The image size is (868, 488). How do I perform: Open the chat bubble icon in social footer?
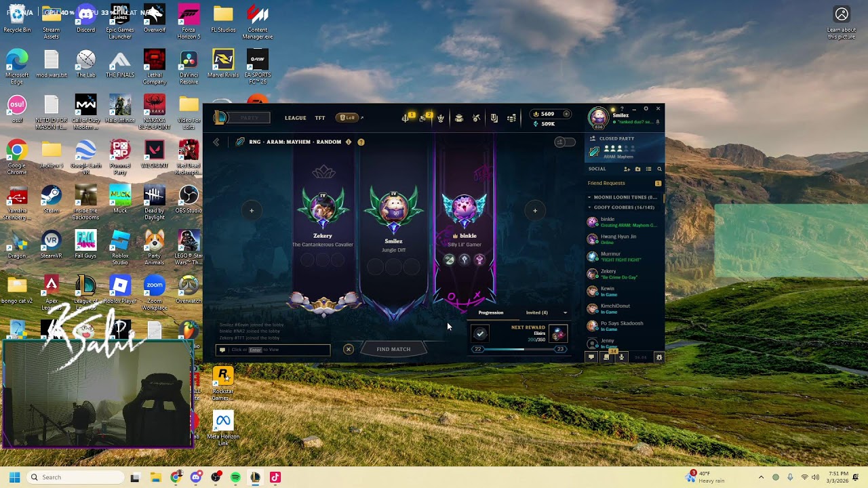(591, 357)
